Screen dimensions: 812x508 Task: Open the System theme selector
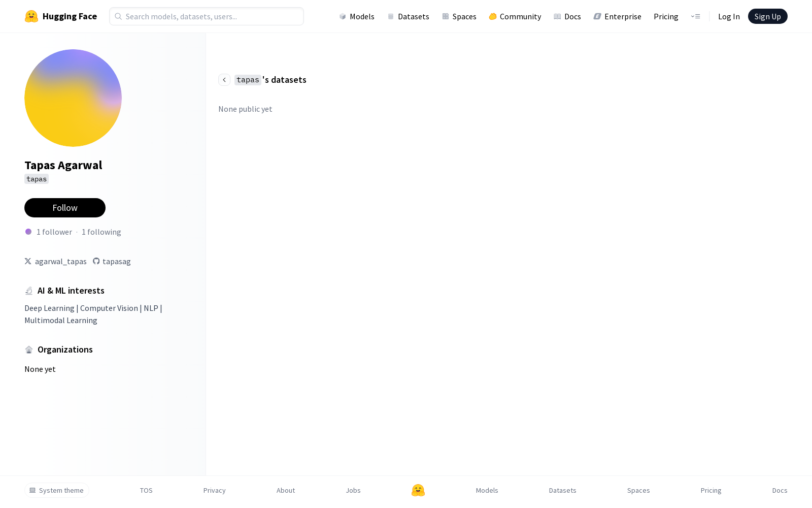point(57,490)
